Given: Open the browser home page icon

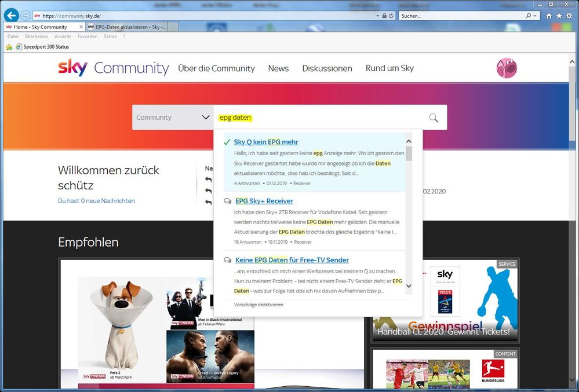Looking at the screenshot, I should [x=549, y=16].
